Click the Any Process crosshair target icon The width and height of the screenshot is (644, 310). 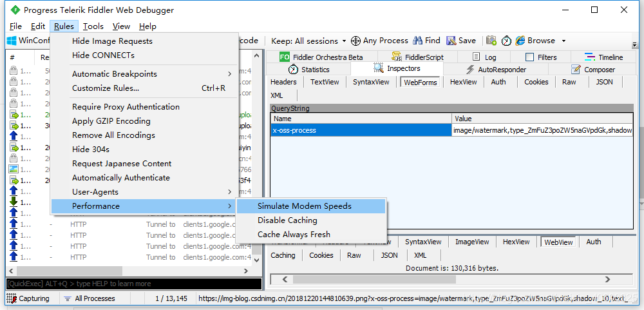(355, 41)
